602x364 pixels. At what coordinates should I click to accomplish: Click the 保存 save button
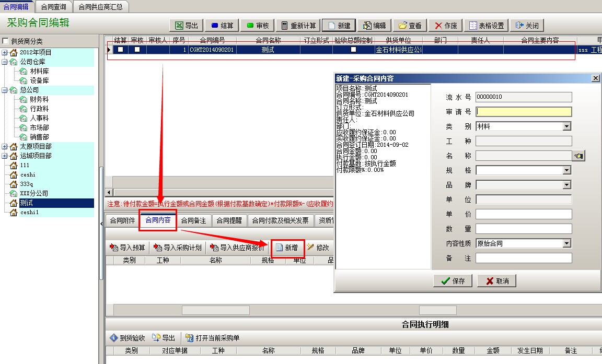point(453,281)
